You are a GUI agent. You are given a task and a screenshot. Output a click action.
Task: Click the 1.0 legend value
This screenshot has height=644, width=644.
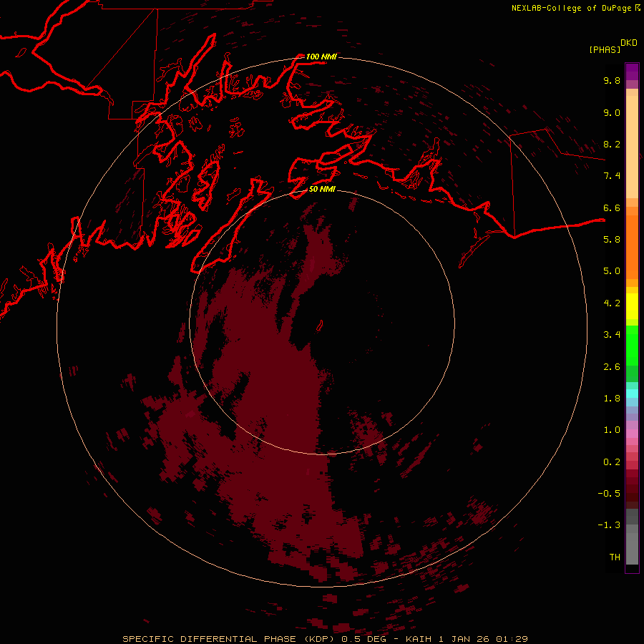612,430
